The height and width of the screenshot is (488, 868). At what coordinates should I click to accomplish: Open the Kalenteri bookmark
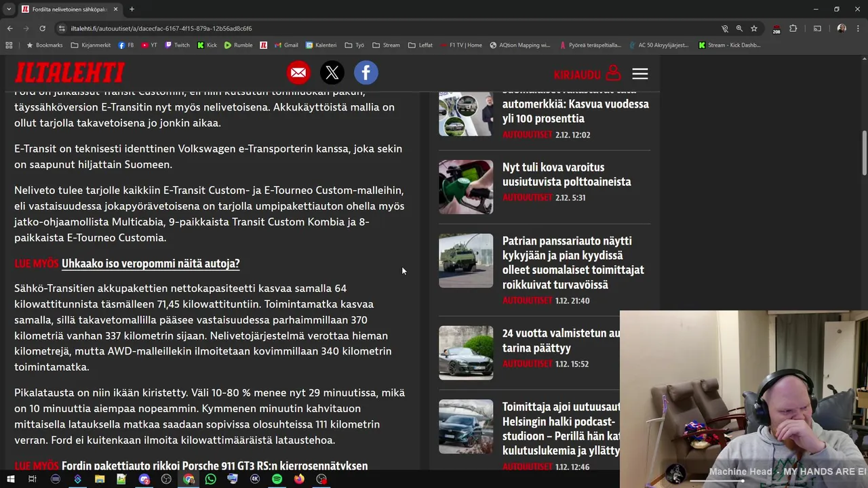(x=321, y=45)
